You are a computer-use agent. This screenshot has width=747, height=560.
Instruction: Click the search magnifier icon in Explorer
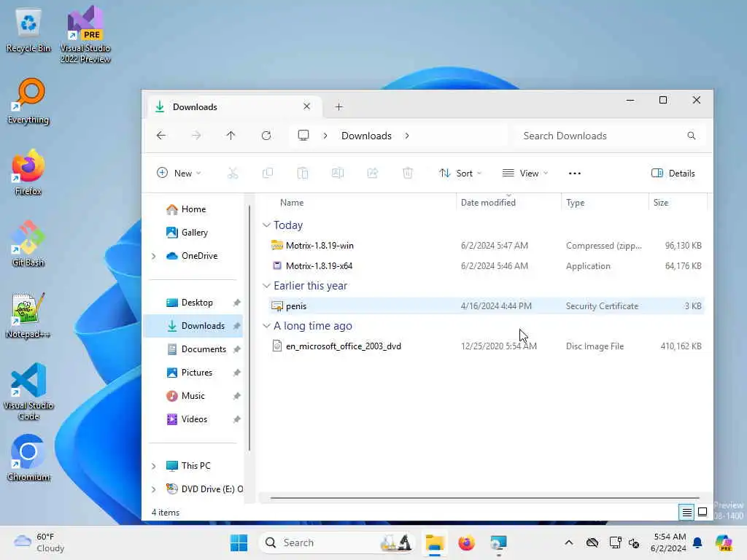692,136
